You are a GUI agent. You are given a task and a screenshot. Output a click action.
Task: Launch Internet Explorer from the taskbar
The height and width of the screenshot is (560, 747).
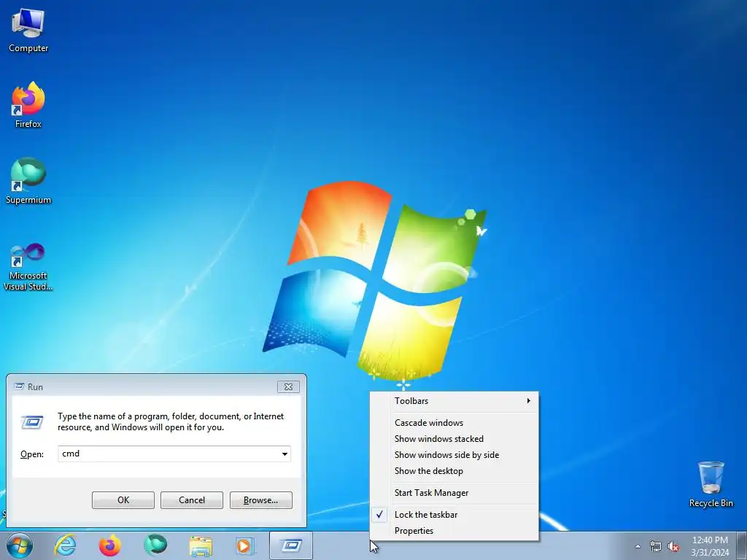65,545
